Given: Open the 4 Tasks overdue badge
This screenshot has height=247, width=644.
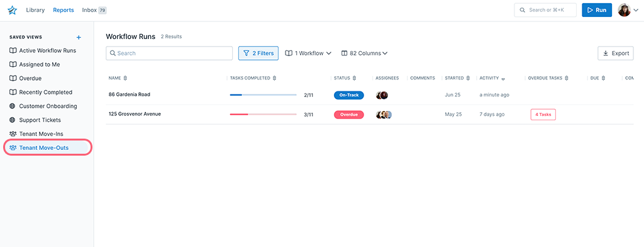Looking at the screenshot, I should [x=543, y=115].
